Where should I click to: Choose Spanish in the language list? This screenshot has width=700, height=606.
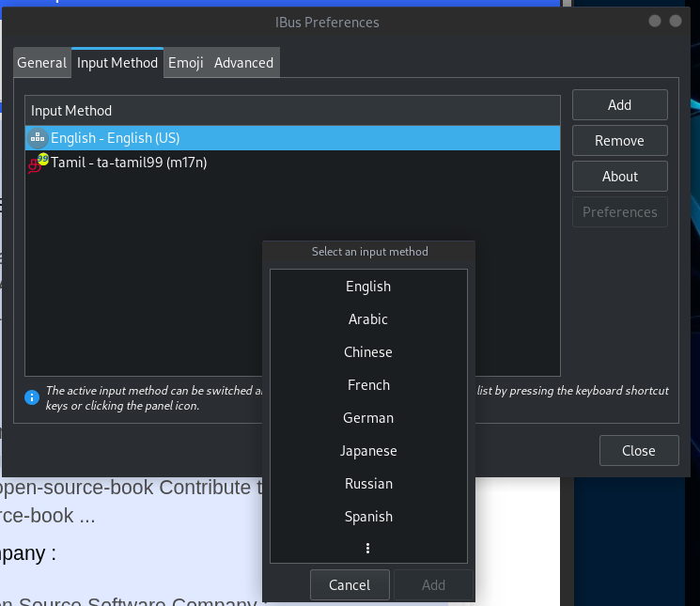(x=368, y=517)
